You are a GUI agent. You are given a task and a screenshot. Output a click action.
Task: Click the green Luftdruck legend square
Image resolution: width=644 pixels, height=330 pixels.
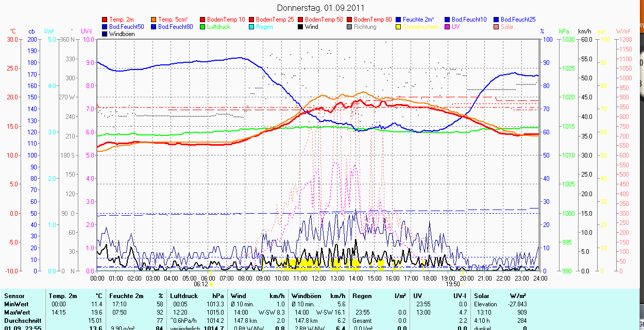pos(203,27)
